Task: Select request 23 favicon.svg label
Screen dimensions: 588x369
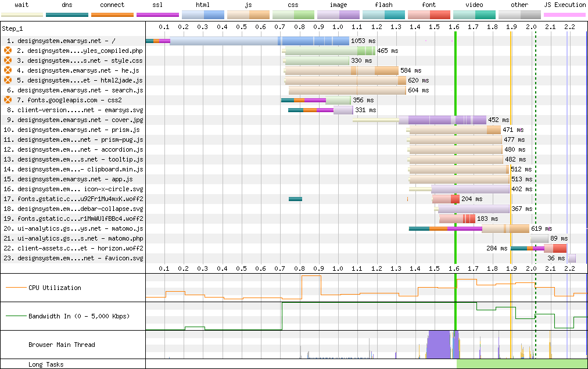Action: click(73, 258)
